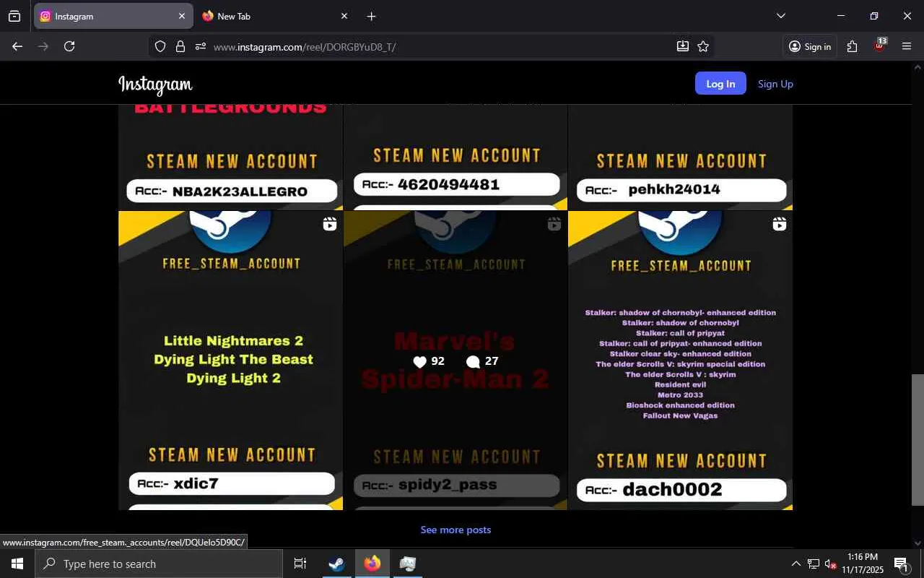
Task: Expand the list all tabs dropdown
Action: [780, 16]
